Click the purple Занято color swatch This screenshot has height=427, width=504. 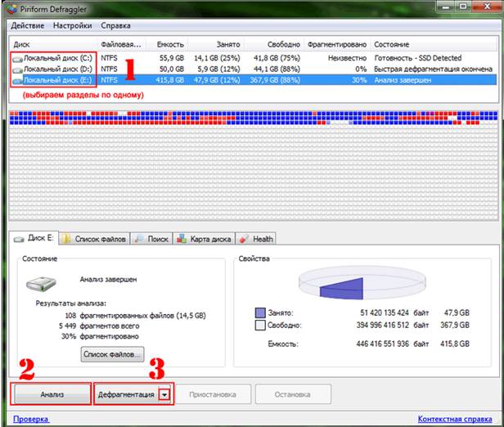260,312
